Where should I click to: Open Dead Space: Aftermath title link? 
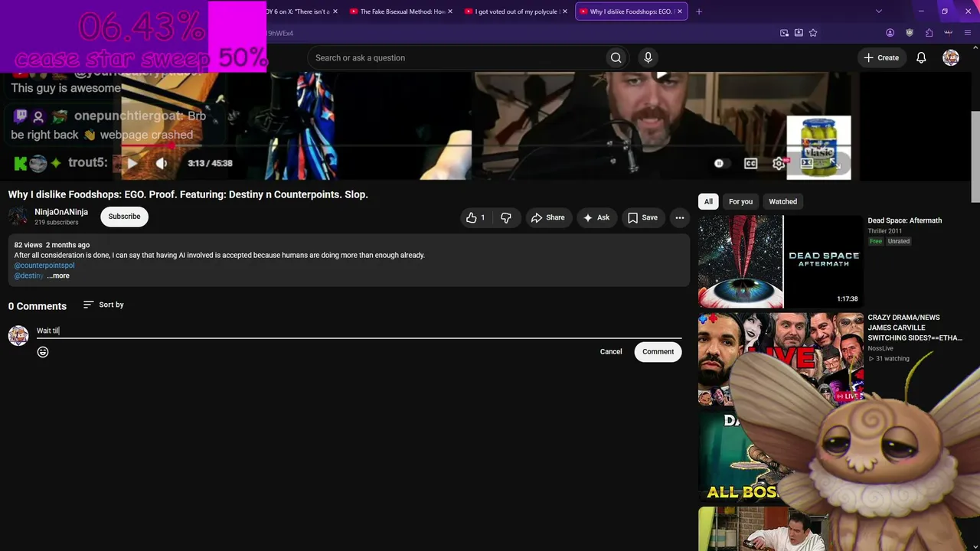904,220
